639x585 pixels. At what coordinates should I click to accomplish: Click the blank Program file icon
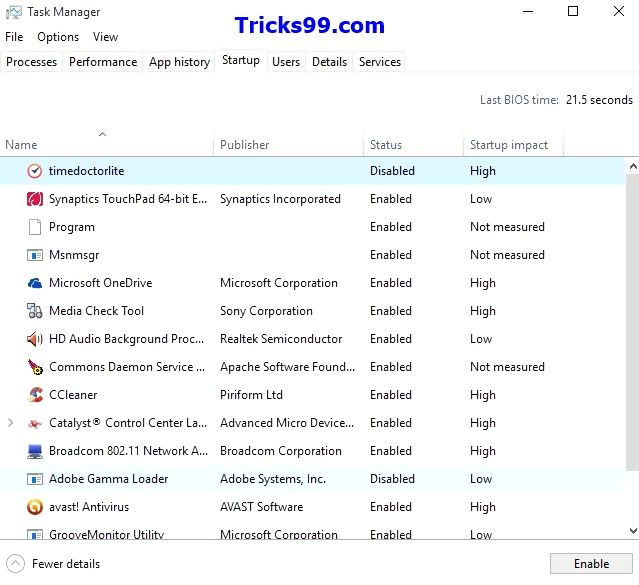pos(35,227)
